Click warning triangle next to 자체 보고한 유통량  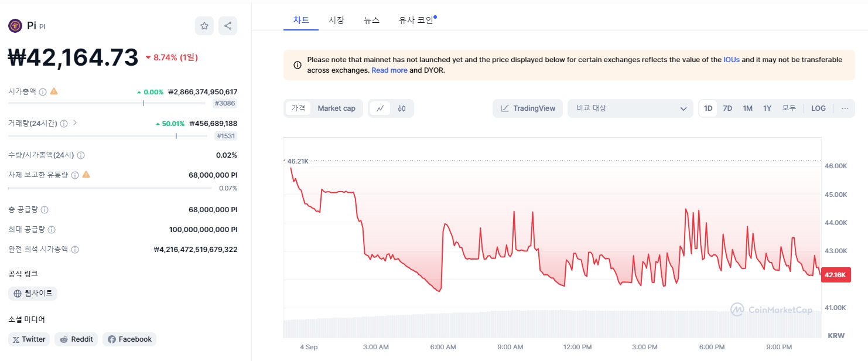coord(86,174)
